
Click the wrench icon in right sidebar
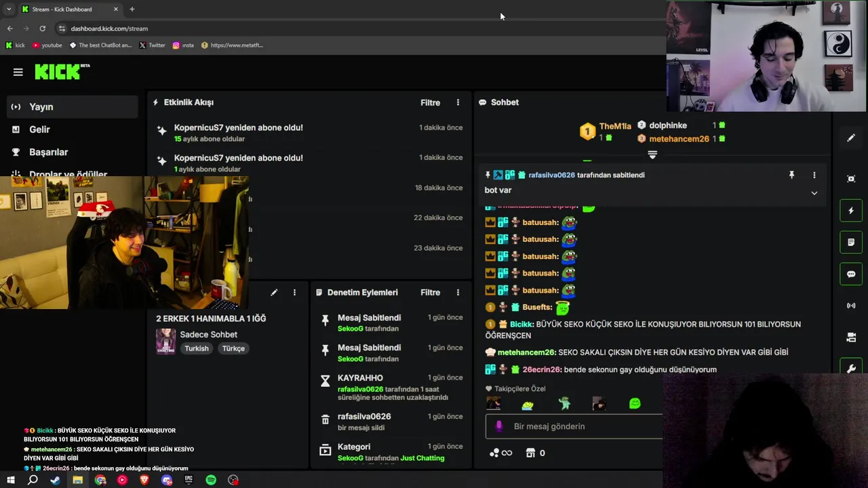[851, 369]
